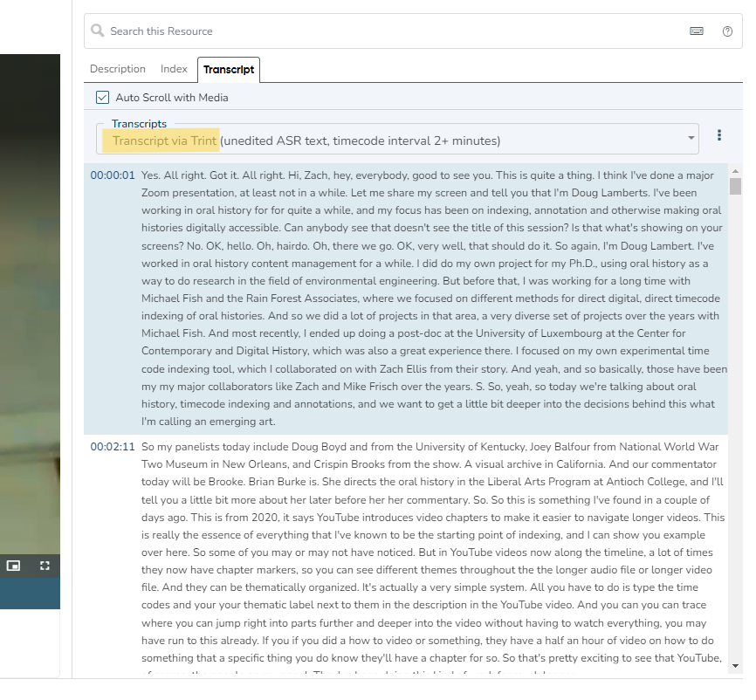Switch to the Description tab
This screenshot has width=756, height=700.
118,69
